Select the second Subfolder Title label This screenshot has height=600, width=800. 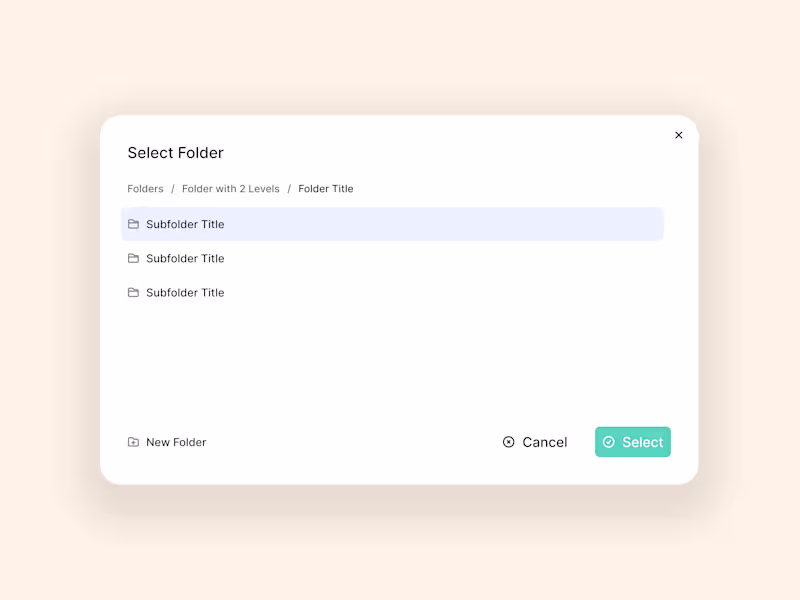(185, 258)
